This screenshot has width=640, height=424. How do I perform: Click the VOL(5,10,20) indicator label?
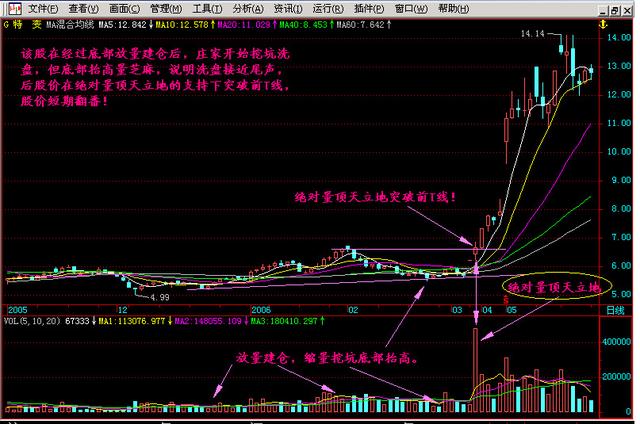click(x=32, y=321)
